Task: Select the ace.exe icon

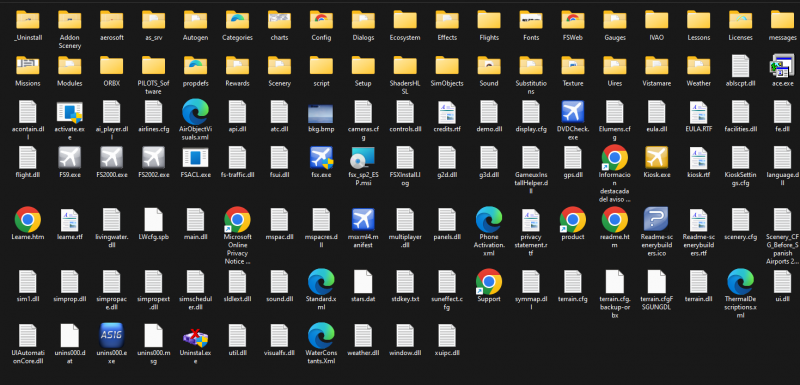Action: pos(782,65)
